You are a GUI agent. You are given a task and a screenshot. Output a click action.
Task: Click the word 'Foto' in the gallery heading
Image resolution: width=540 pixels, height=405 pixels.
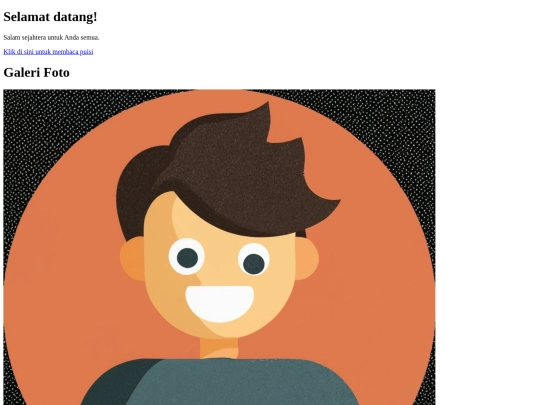click(x=56, y=72)
